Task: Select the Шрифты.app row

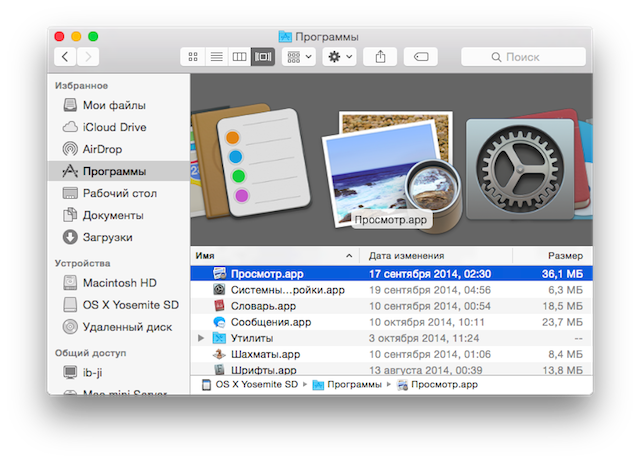Action: pyautogui.click(x=391, y=369)
